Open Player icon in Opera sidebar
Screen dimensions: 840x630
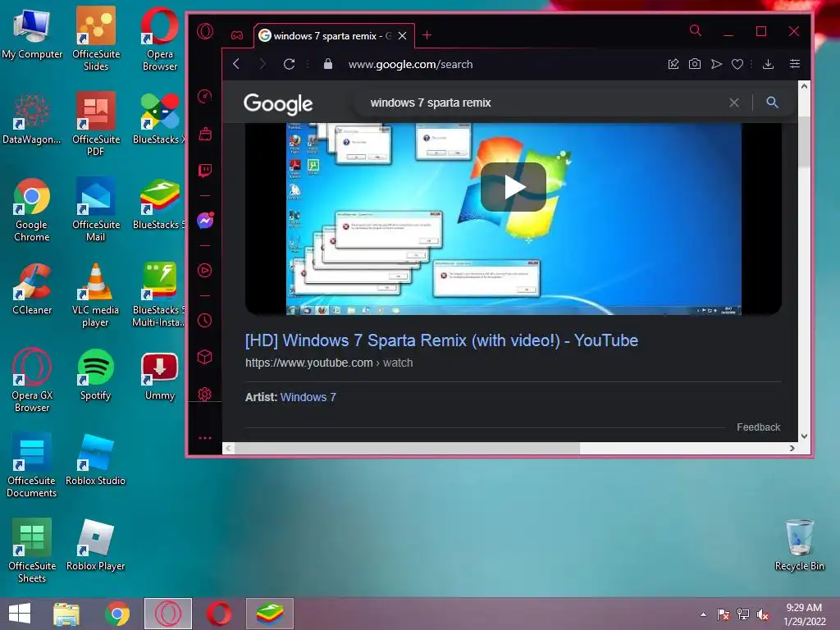tap(204, 270)
